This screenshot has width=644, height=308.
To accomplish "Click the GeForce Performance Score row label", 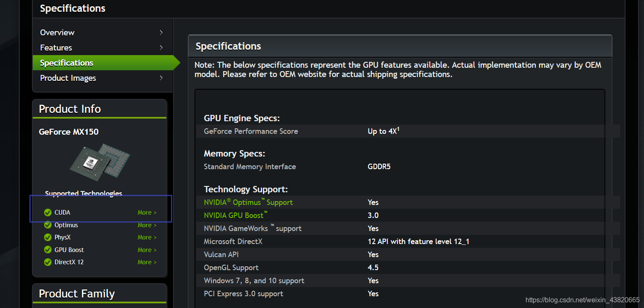I will coord(251,131).
